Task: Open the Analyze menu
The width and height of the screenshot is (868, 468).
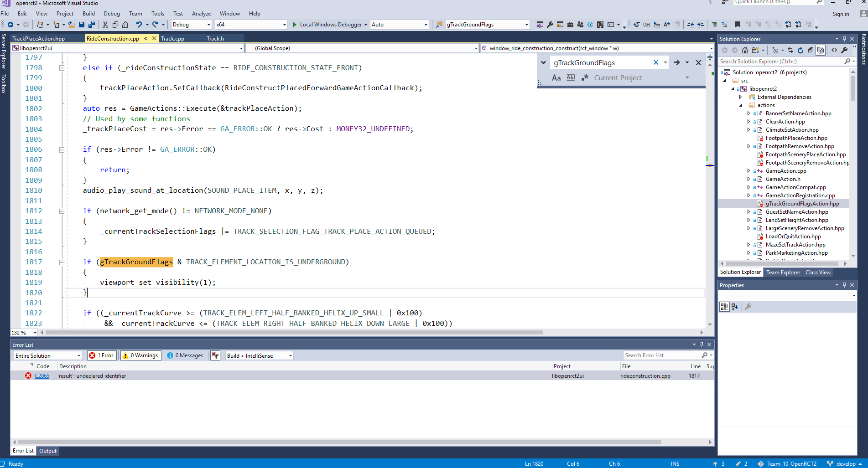Action: 201,14
